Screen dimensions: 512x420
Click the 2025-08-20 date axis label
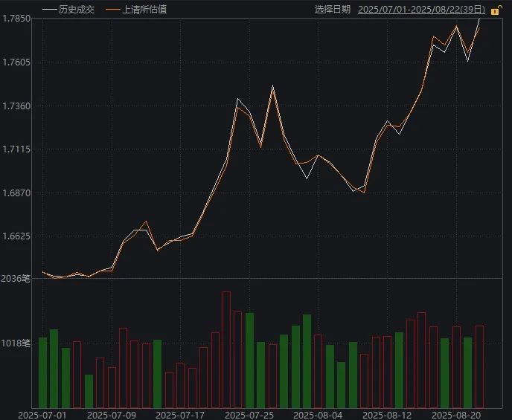pos(457,414)
